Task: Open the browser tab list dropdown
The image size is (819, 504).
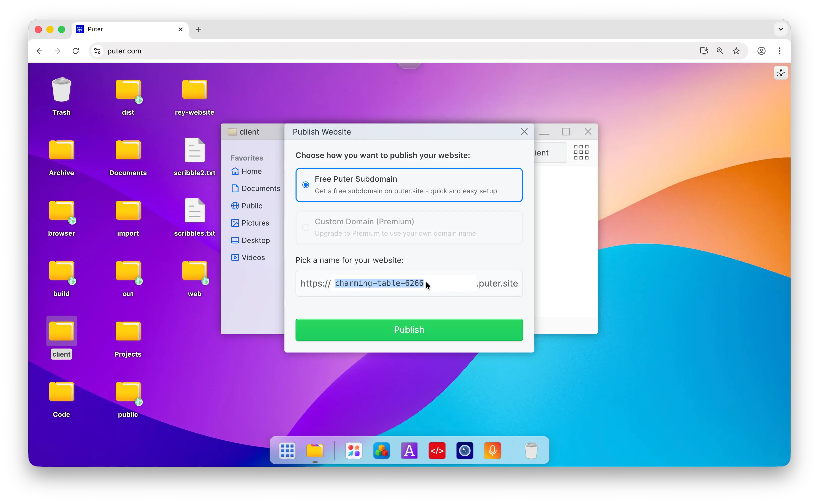Action: [x=780, y=29]
